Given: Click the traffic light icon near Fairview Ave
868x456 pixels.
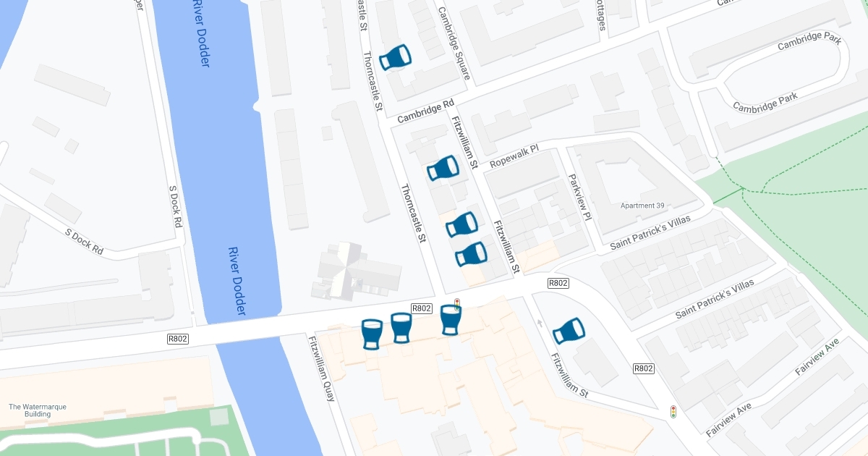Looking at the screenshot, I should pos(673,412).
